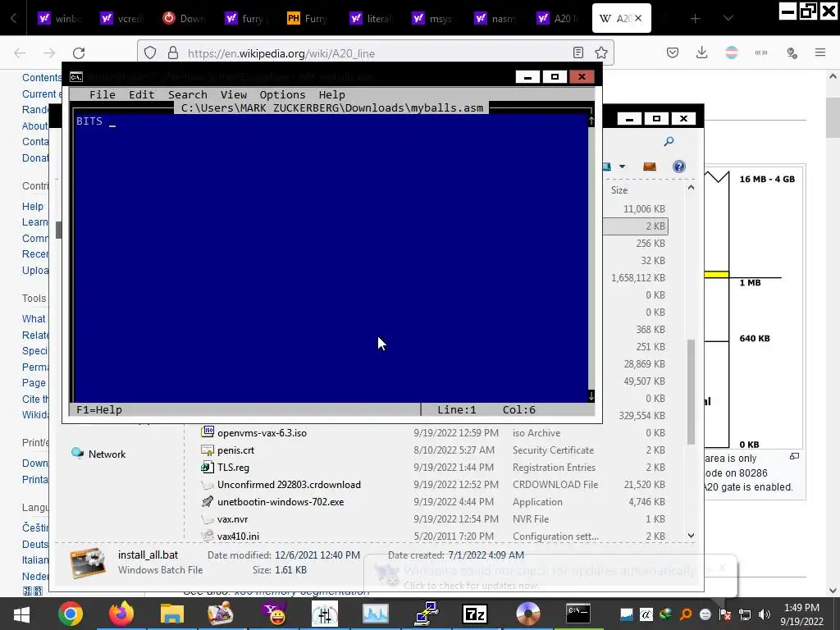Image resolution: width=840 pixels, height=630 pixels.
Task: Select Unconfirmed 292803.crdownload file
Action: click(x=289, y=485)
